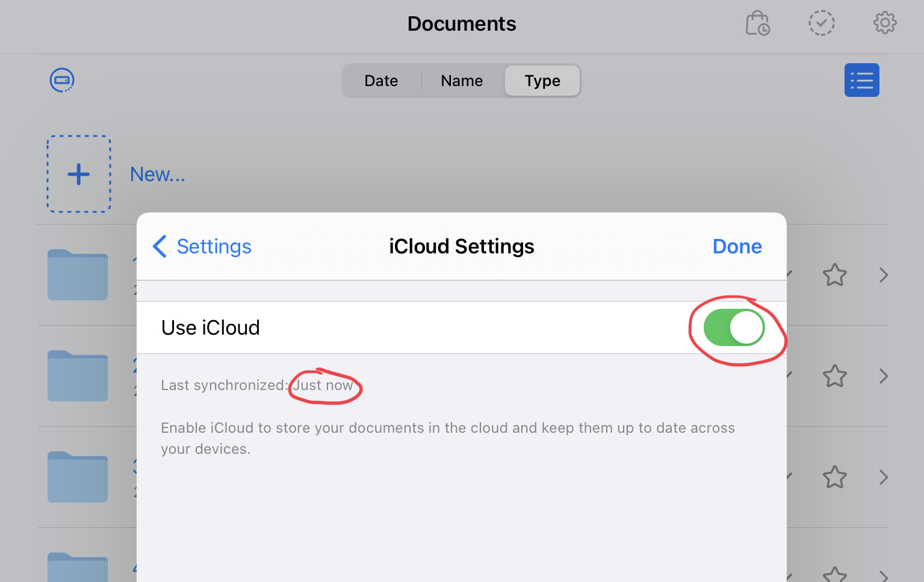924x582 pixels.
Task: Tap the dashed circle checkmark select icon
Action: click(x=821, y=23)
